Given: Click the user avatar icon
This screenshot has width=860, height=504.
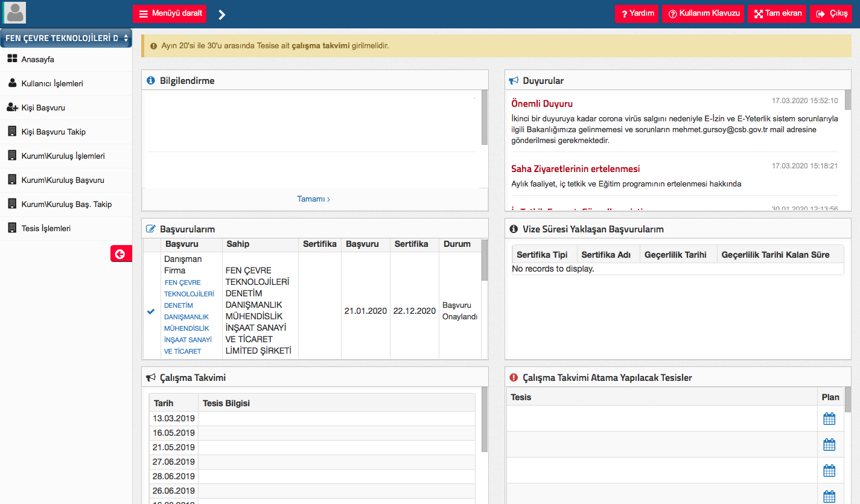Looking at the screenshot, I should [16, 13].
